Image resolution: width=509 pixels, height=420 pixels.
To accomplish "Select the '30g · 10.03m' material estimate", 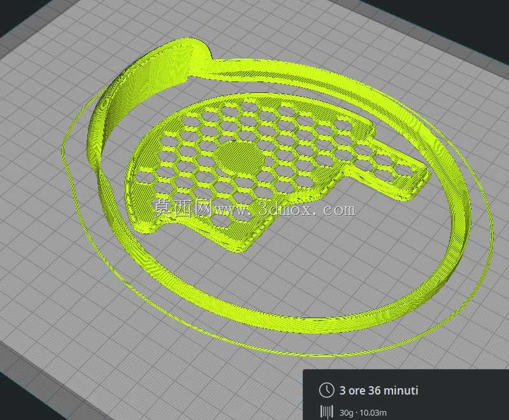I will [363, 413].
